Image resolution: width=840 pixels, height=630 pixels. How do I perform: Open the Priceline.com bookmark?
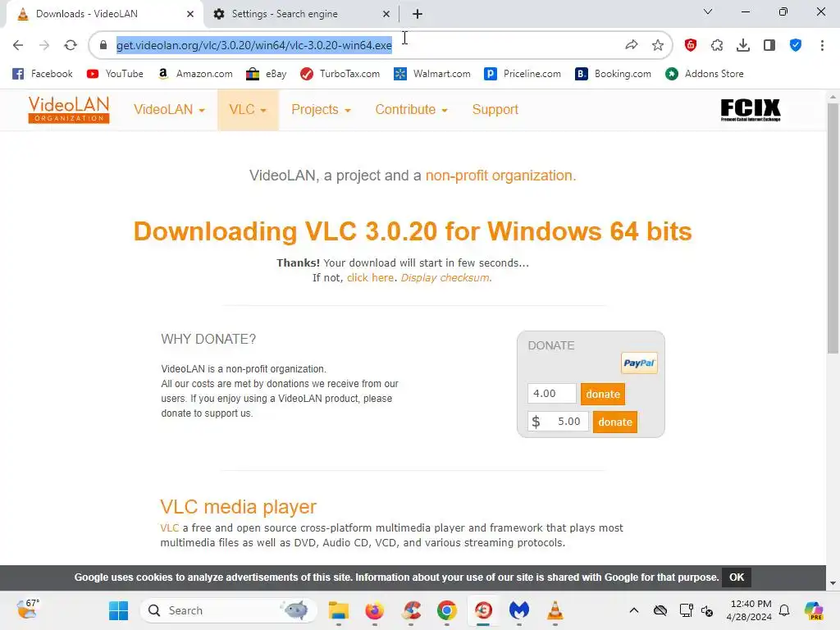[x=523, y=74]
